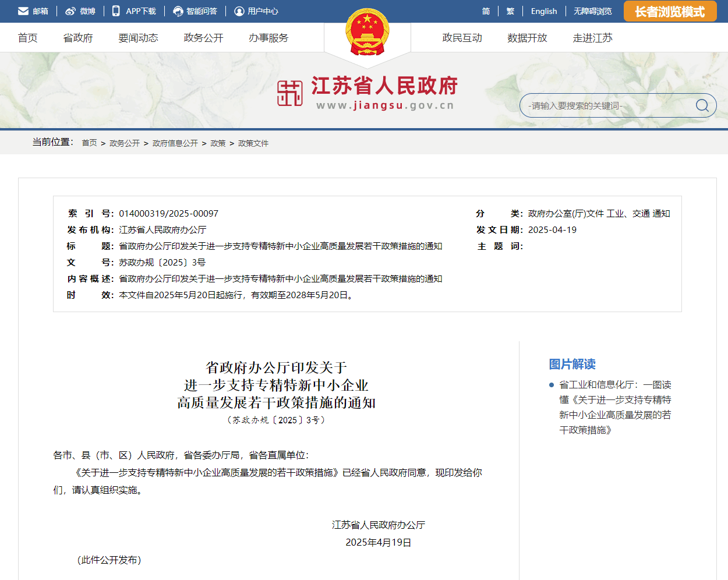728x580 pixels.
Task: Click the national emblem logo
Action: pyautogui.click(x=367, y=33)
